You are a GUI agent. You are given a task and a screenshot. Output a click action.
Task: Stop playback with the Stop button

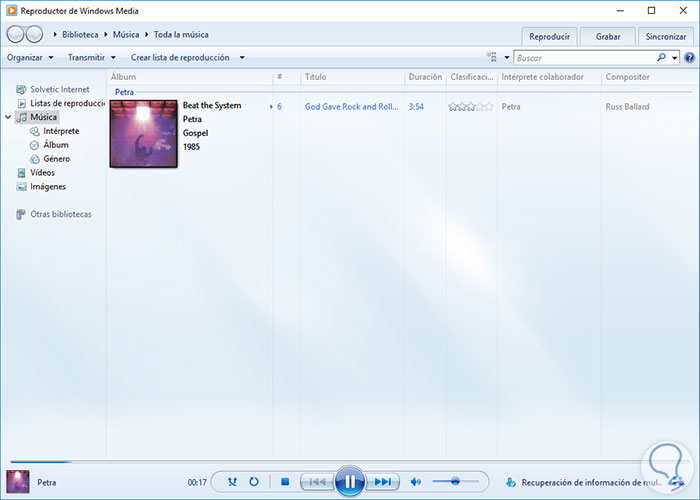pyautogui.click(x=285, y=482)
